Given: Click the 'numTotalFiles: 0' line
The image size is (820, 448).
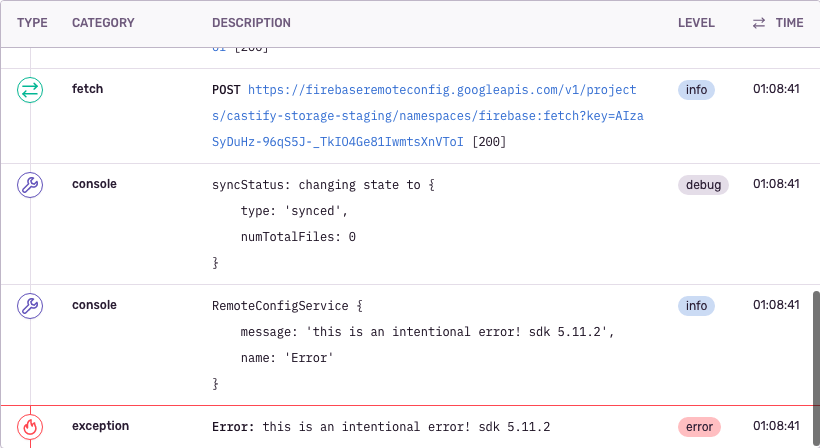Looking at the screenshot, I should pyautogui.click(x=298, y=237).
